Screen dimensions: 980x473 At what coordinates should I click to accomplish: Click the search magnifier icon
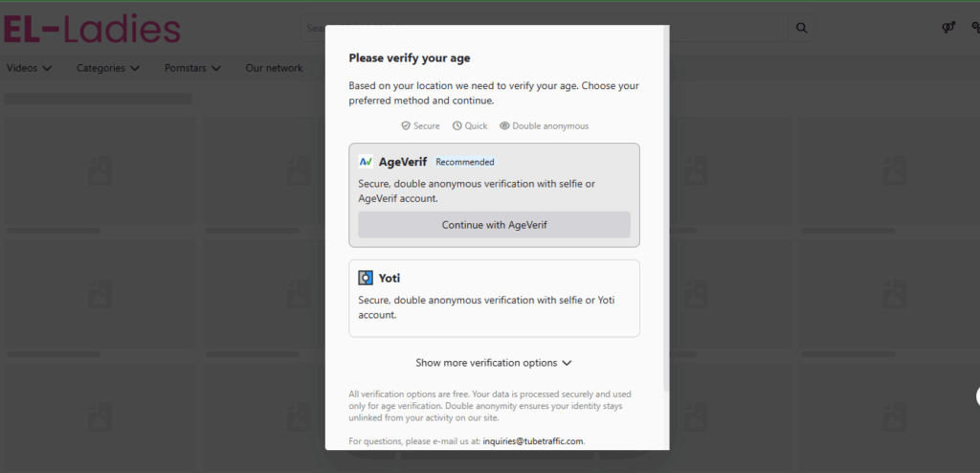(x=801, y=29)
